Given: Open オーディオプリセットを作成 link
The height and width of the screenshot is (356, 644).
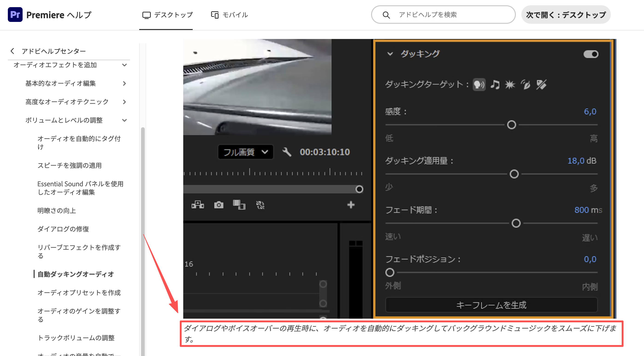Looking at the screenshot, I should (79, 293).
